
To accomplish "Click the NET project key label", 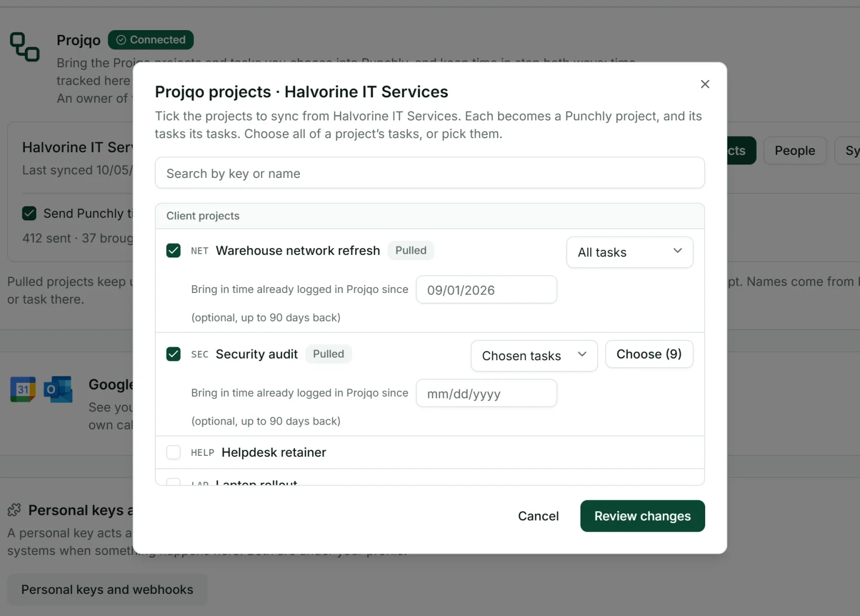I will click(x=199, y=251).
